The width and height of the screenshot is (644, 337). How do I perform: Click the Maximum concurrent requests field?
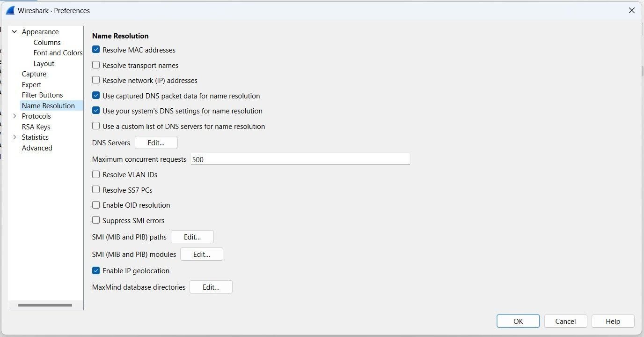(300, 159)
